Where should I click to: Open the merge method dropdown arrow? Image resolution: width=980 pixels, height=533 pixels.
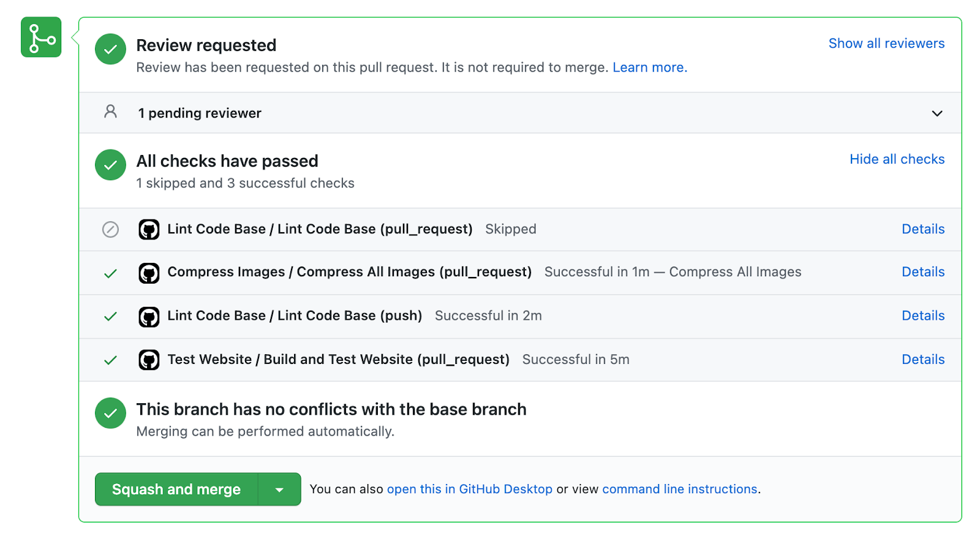[x=279, y=490]
